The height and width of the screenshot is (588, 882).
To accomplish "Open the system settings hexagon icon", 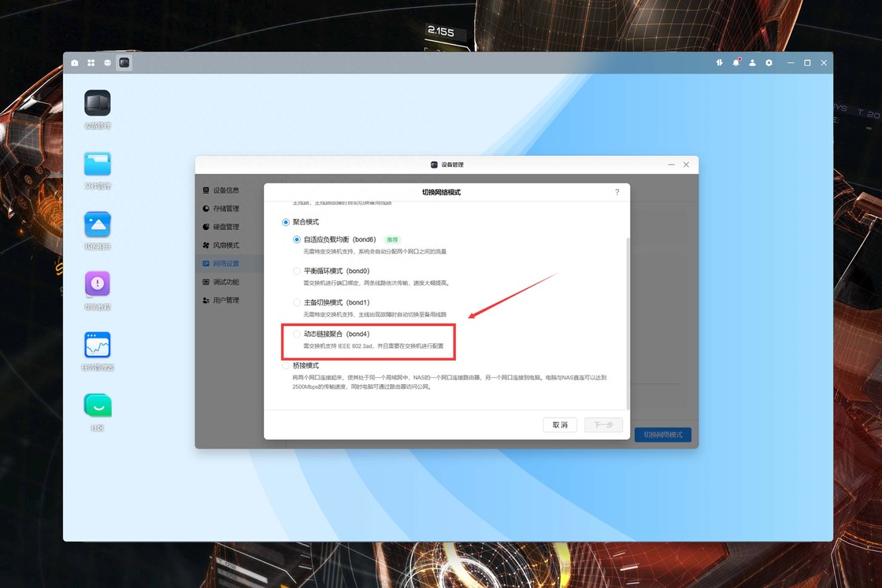I will point(769,63).
